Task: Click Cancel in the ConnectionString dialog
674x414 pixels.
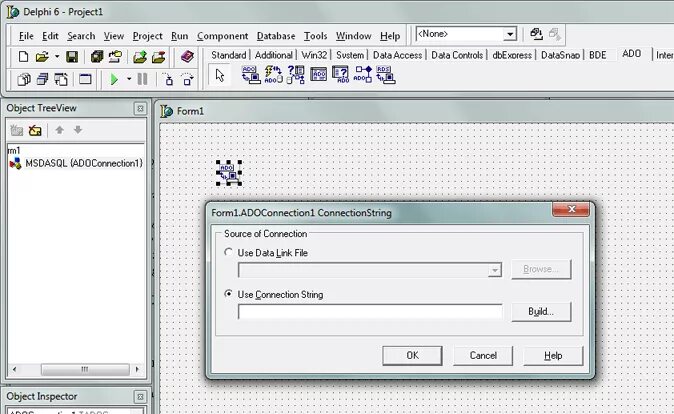Action: point(483,356)
